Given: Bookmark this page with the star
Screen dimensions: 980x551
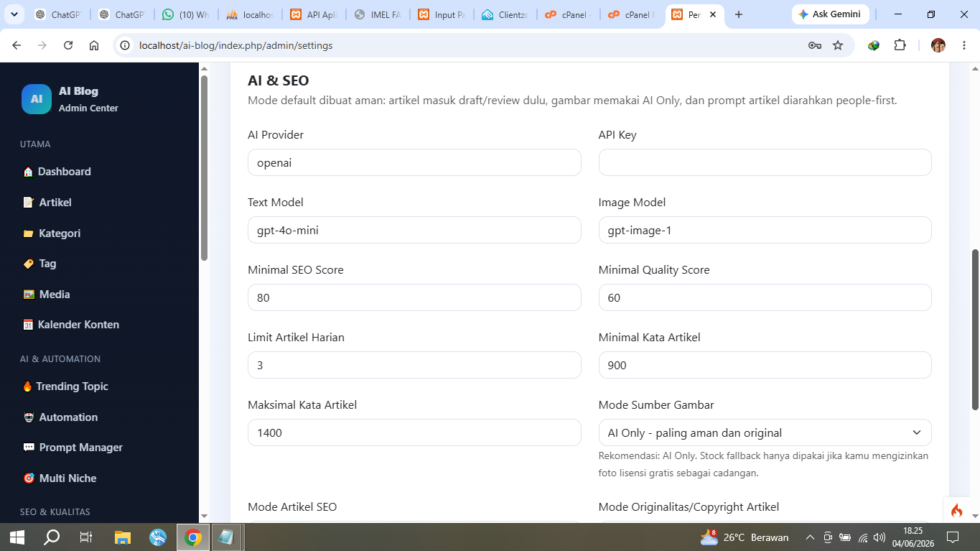Looking at the screenshot, I should [x=838, y=45].
